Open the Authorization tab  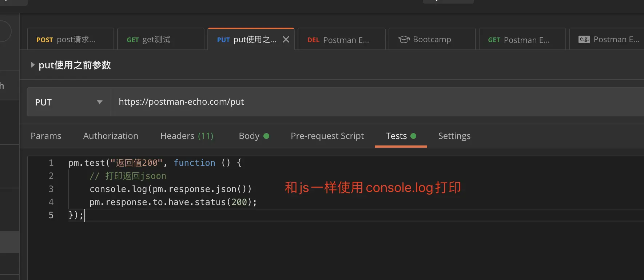[x=111, y=136]
